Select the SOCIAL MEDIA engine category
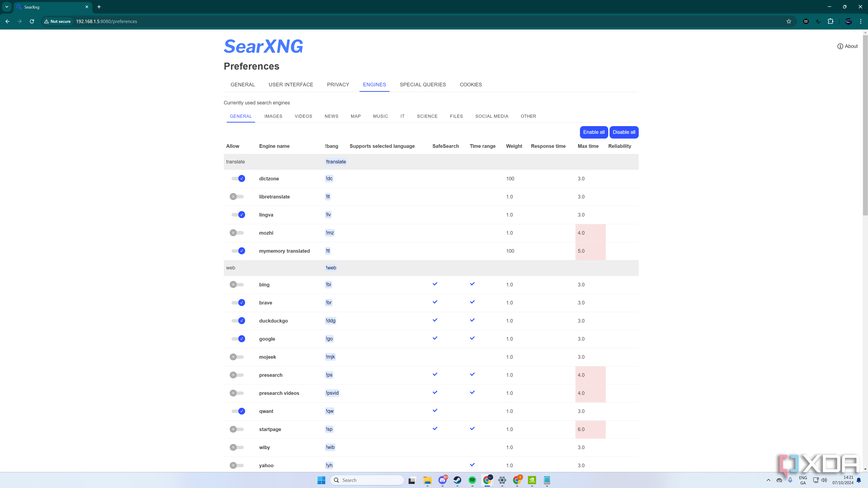Viewport: 868px width, 488px height. coord(492,116)
